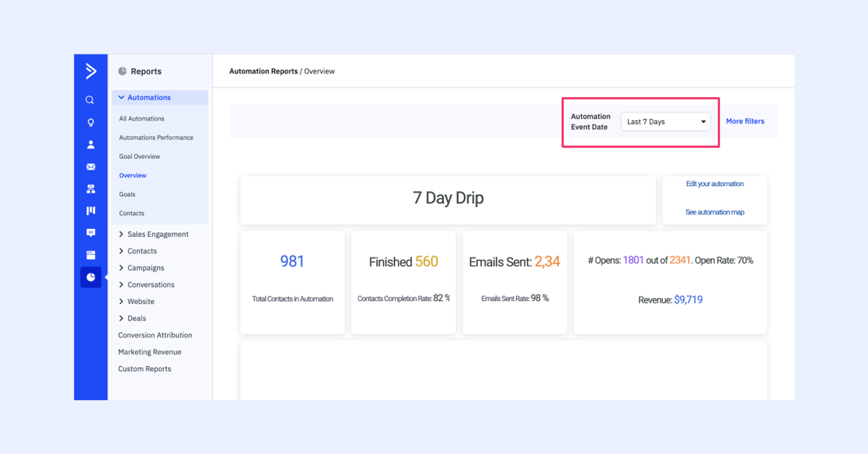868x454 pixels.
Task: Open Custom Reports in the sidebar
Action: [144, 369]
